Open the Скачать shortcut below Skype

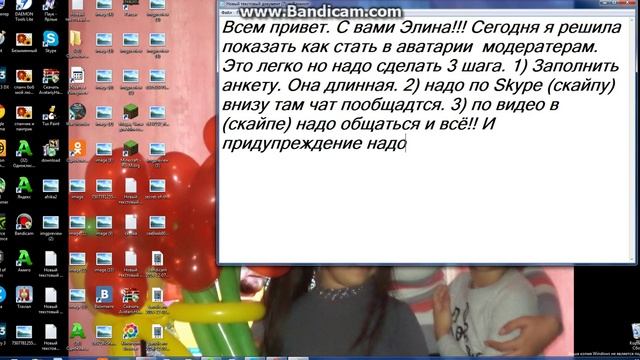pyautogui.click(x=51, y=81)
